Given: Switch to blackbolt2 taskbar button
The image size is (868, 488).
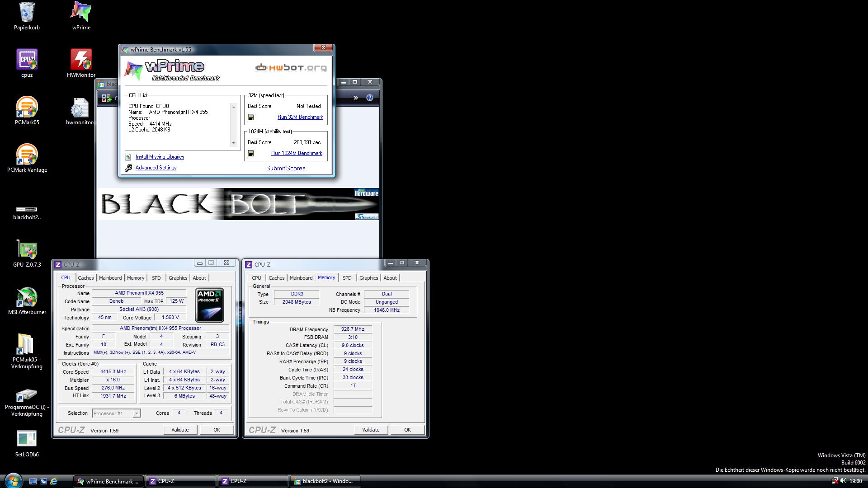Looking at the screenshot, I should point(325,481).
